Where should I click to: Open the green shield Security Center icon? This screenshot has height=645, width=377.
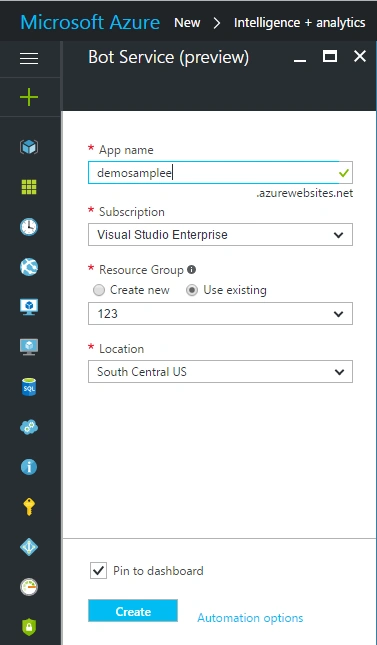(x=29, y=627)
